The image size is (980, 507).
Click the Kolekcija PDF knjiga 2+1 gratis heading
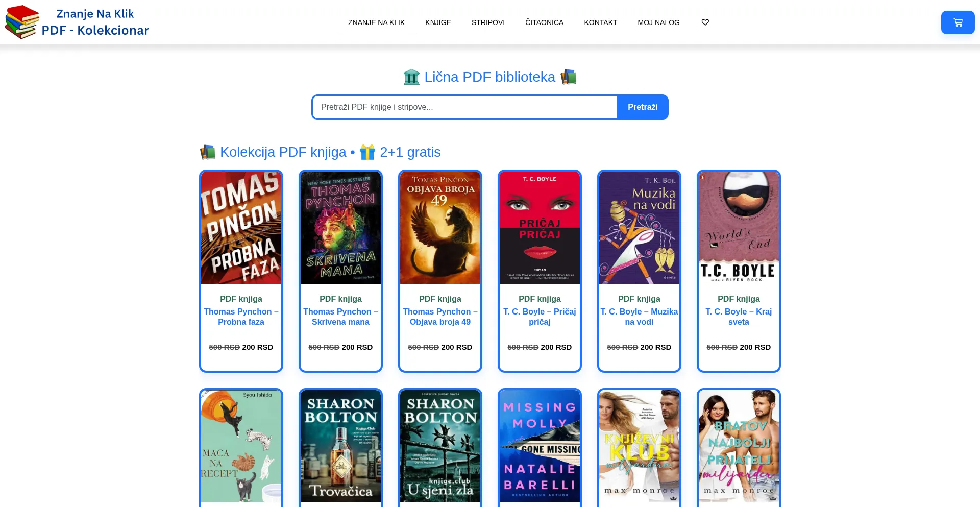click(320, 152)
